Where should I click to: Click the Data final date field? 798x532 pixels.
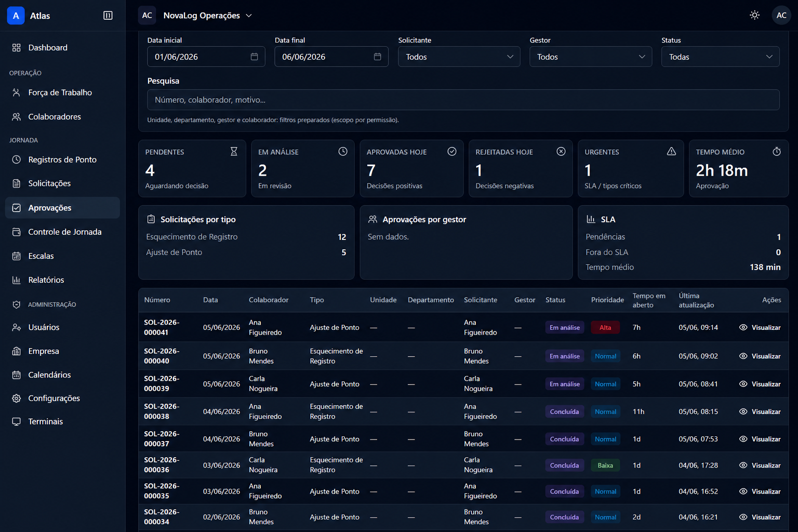pyautogui.click(x=331, y=57)
